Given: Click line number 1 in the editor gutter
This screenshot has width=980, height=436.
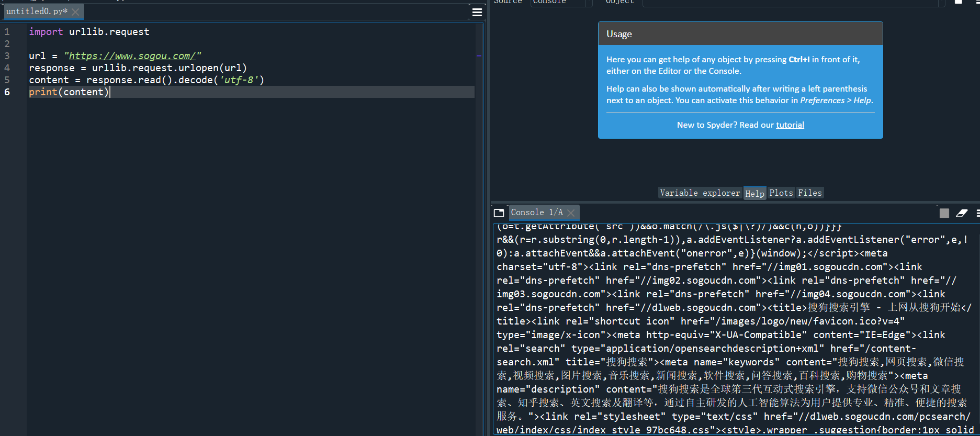Looking at the screenshot, I should (x=7, y=32).
